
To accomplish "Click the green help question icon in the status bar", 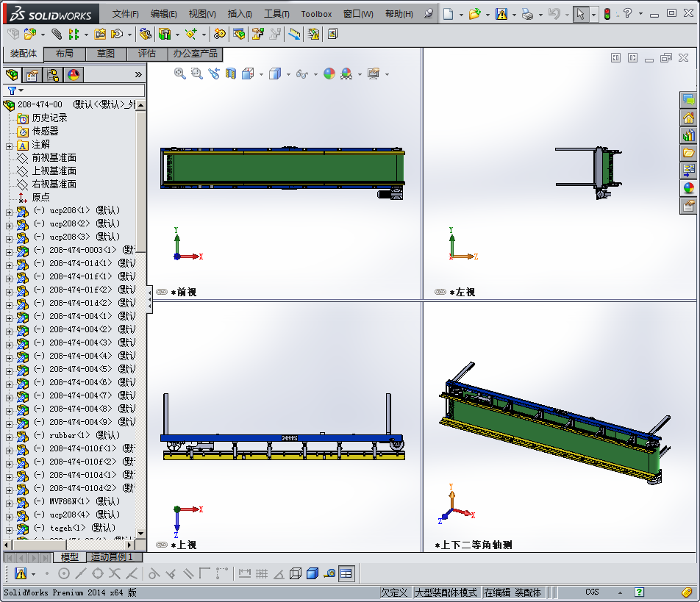I will point(639,592).
